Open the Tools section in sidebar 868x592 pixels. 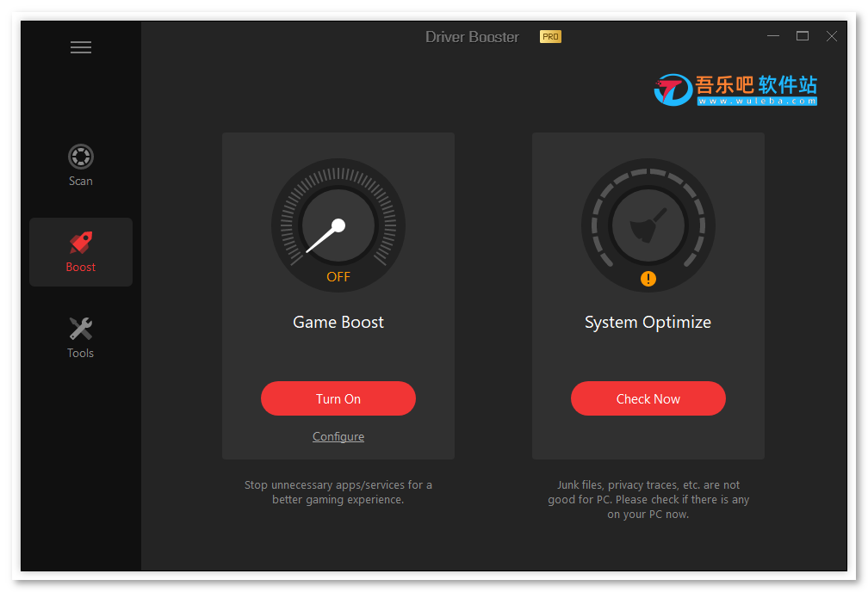click(81, 337)
